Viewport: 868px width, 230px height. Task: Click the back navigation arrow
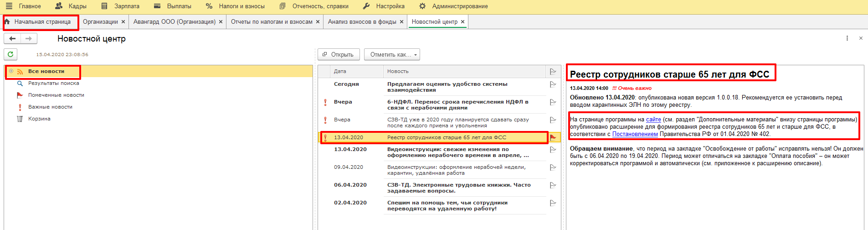point(12,39)
